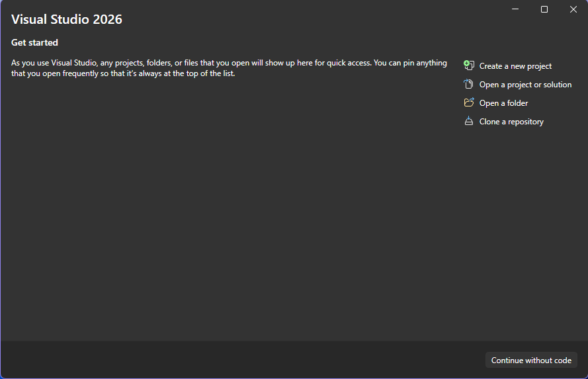The height and width of the screenshot is (379, 588).
Task: Choose the Clone a repository text
Action: coord(511,122)
